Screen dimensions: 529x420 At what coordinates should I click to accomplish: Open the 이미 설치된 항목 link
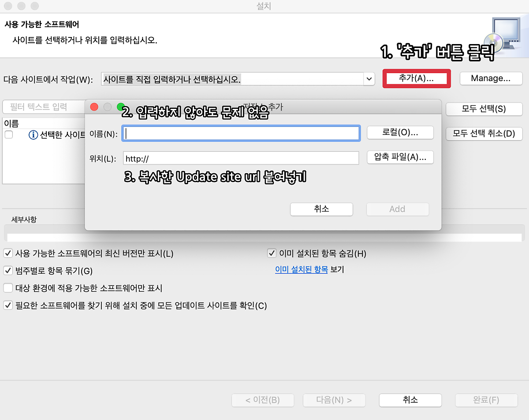point(301,270)
